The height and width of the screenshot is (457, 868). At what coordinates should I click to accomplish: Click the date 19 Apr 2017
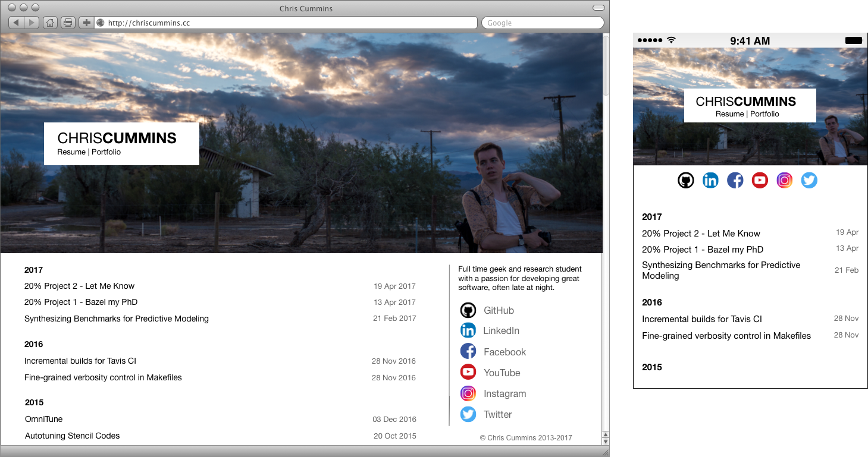coord(394,286)
